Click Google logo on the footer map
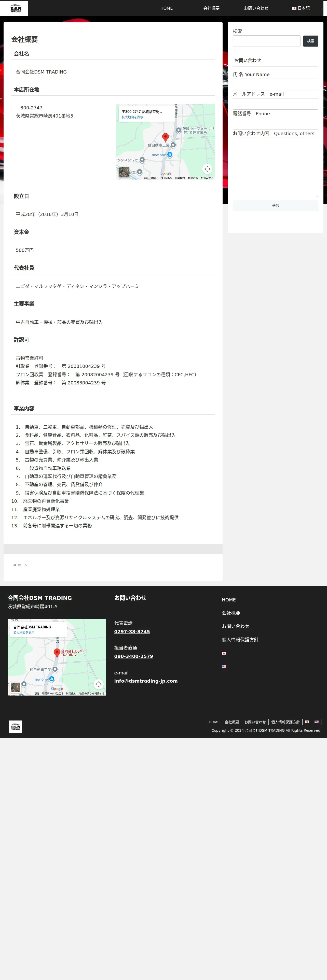 click(57, 689)
